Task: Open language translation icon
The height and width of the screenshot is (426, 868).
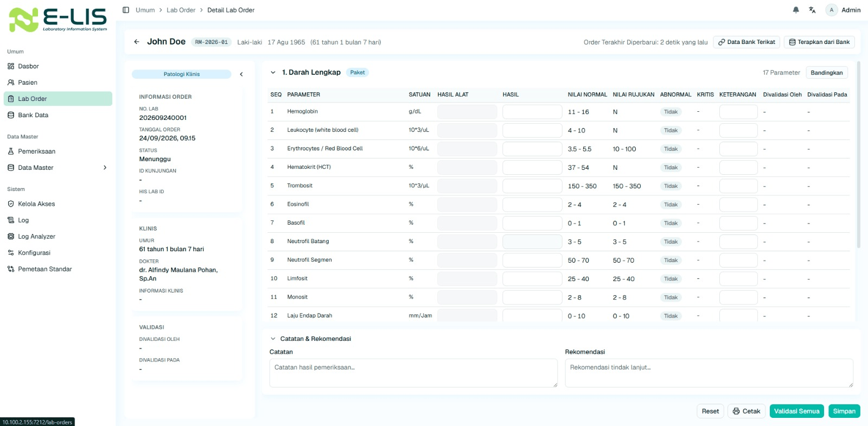Action: coord(812,10)
